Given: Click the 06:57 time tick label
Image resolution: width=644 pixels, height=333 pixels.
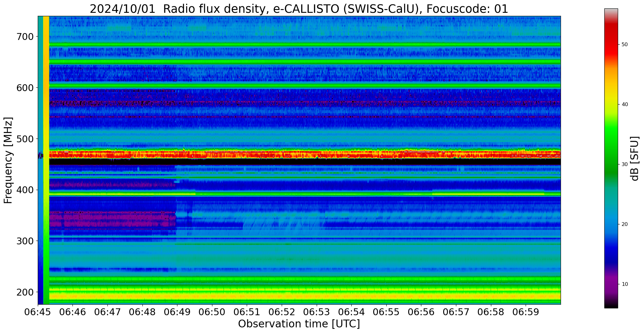Looking at the screenshot, I should tap(456, 312).
